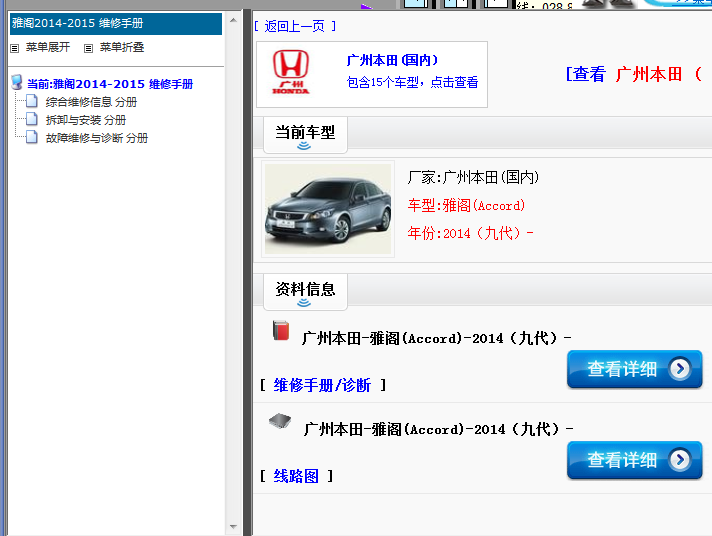
Task: Open 故障维修与诊断 分册 tree item
Action: click(x=96, y=138)
